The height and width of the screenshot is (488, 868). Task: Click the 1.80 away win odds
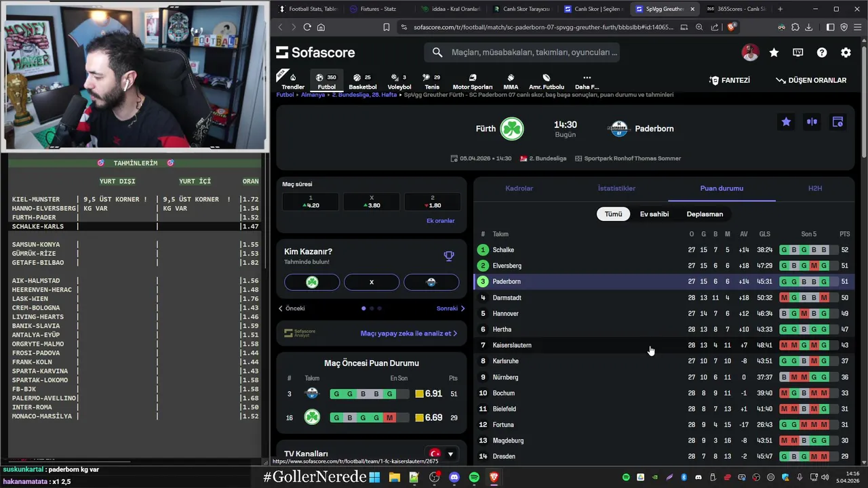(432, 202)
